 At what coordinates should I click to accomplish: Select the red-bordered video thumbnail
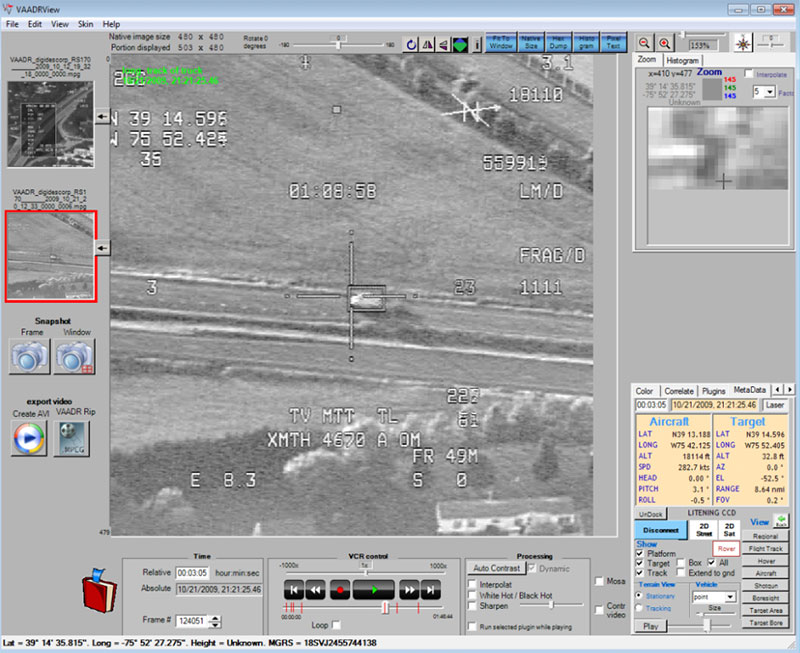tap(50, 255)
